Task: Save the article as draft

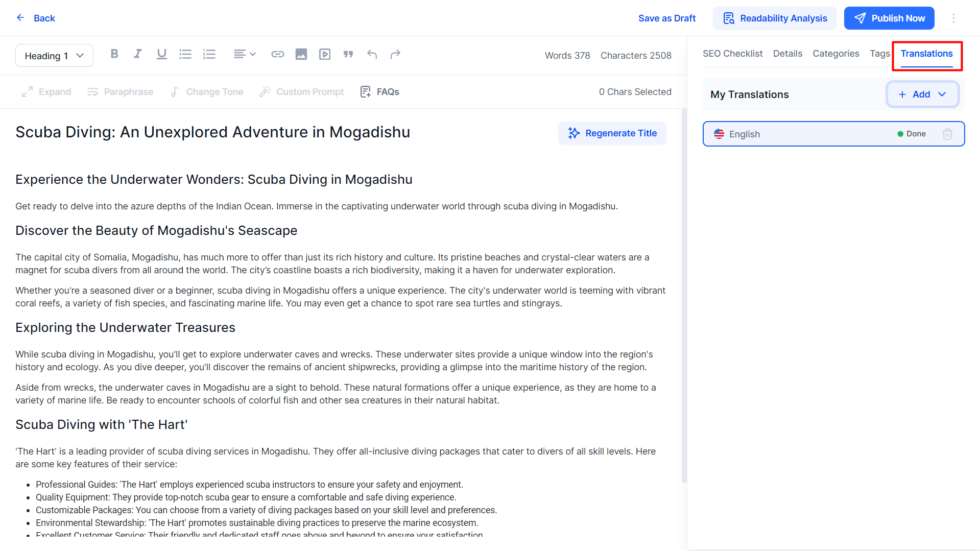Action: [667, 18]
